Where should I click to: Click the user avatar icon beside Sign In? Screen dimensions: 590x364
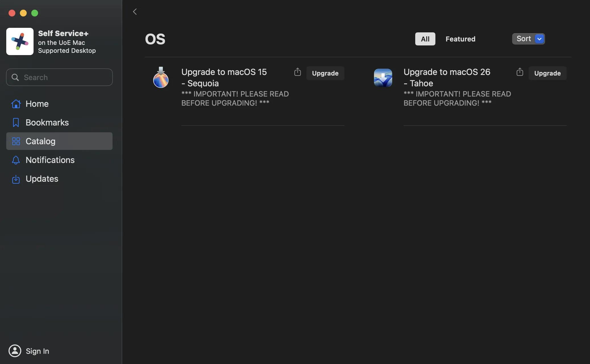click(x=15, y=351)
